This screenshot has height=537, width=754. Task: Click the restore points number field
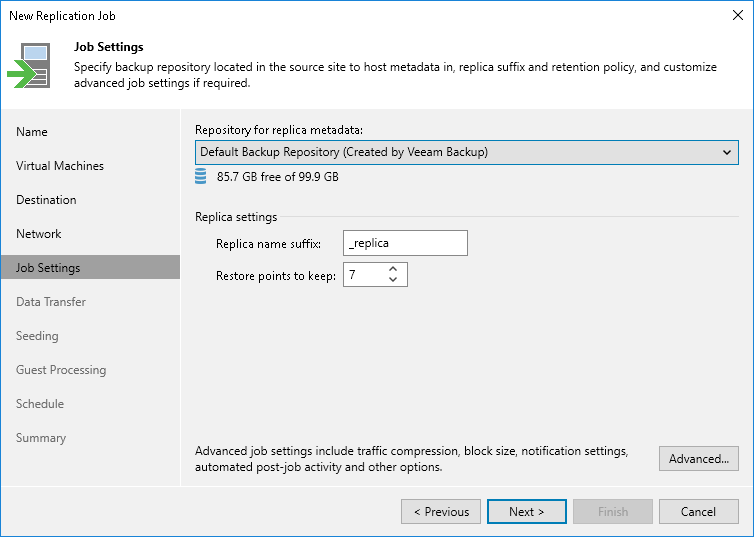coord(363,275)
